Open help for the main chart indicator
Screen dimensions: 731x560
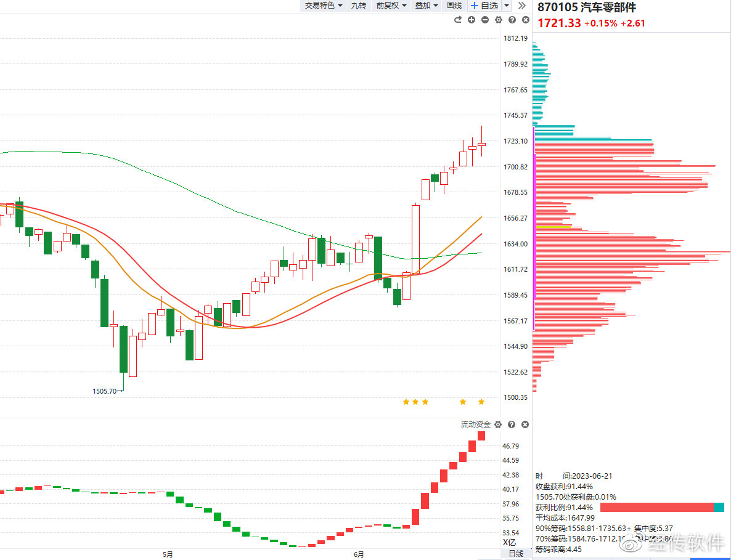click(512, 20)
